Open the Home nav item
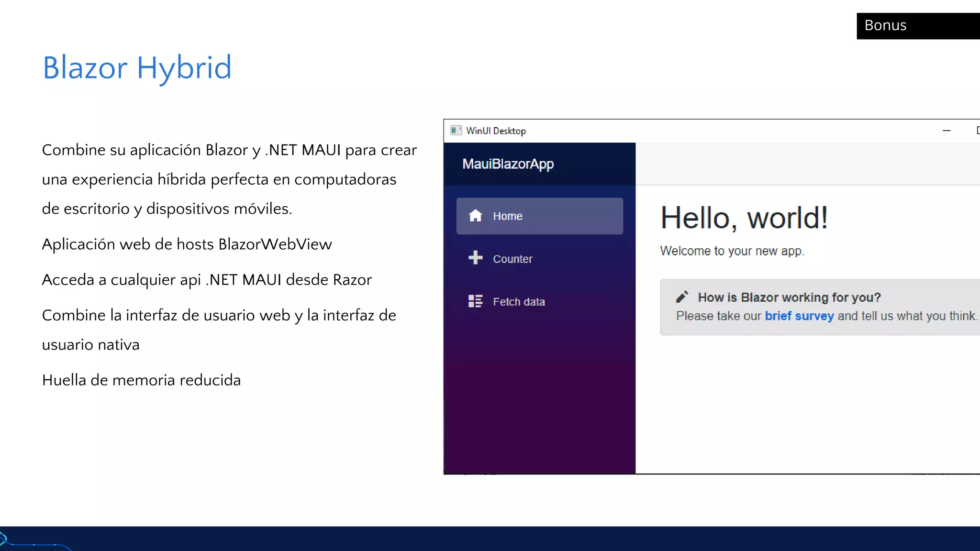This screenshot has width=980, height=551. point(539,216)
